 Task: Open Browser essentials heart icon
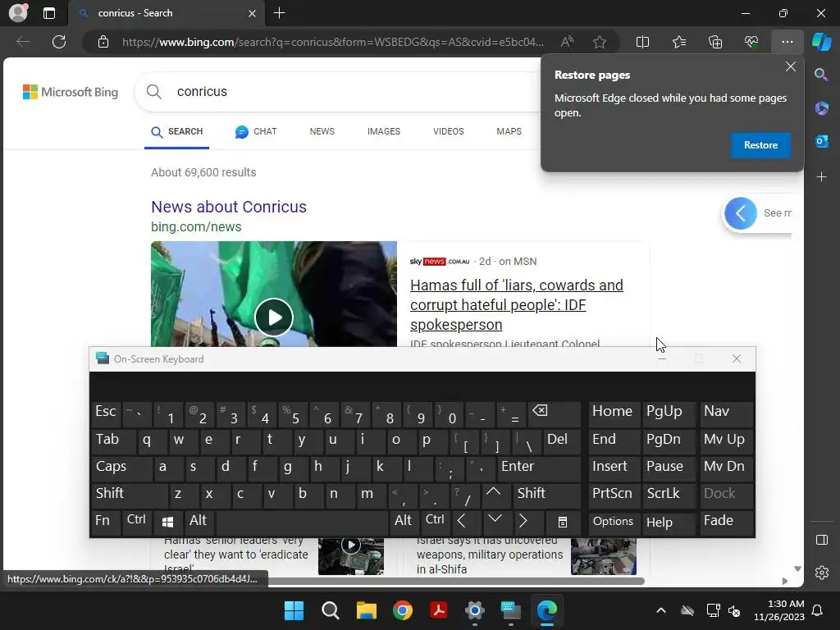[x=751, y=42]
